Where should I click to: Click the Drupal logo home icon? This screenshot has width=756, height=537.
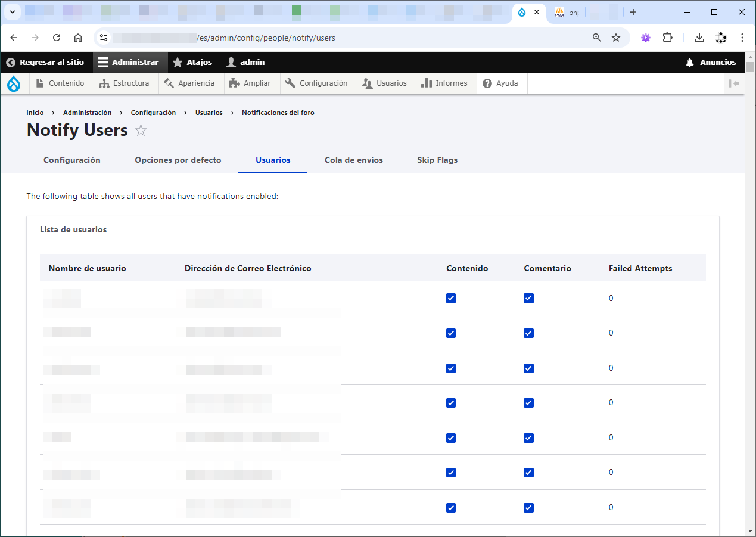[14, 83]
